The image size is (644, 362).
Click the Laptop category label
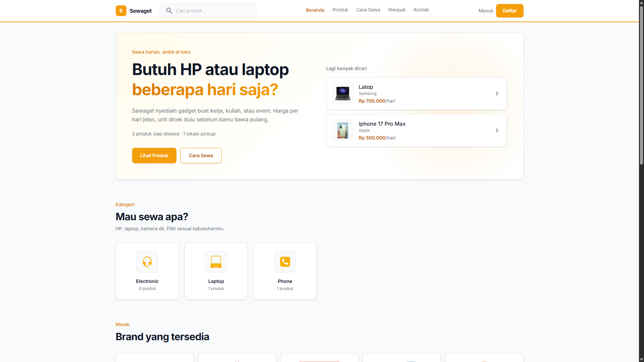216,281
